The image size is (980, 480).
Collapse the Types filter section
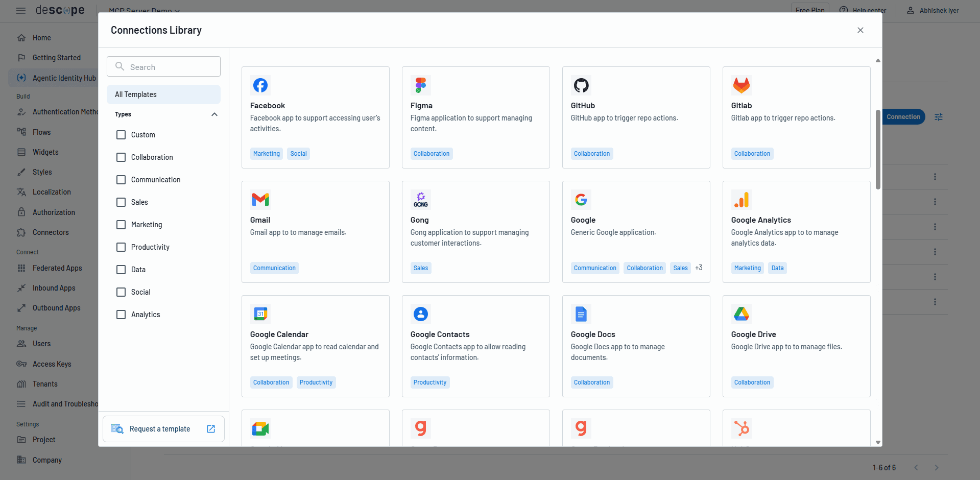[214, 114]
